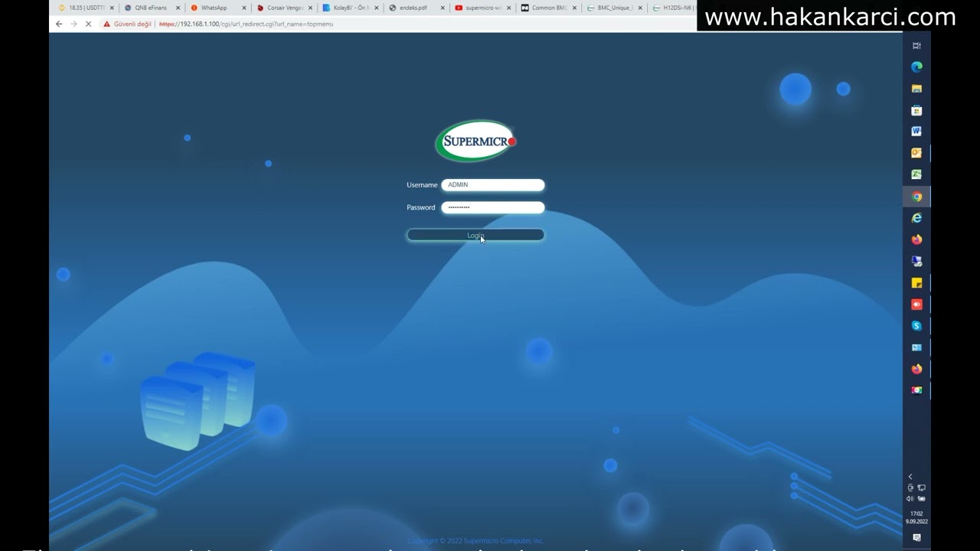Close the QNB eFinans tab
Image resolution: width=980 pixels, height=551 pixels.
(x=178, y=8)
